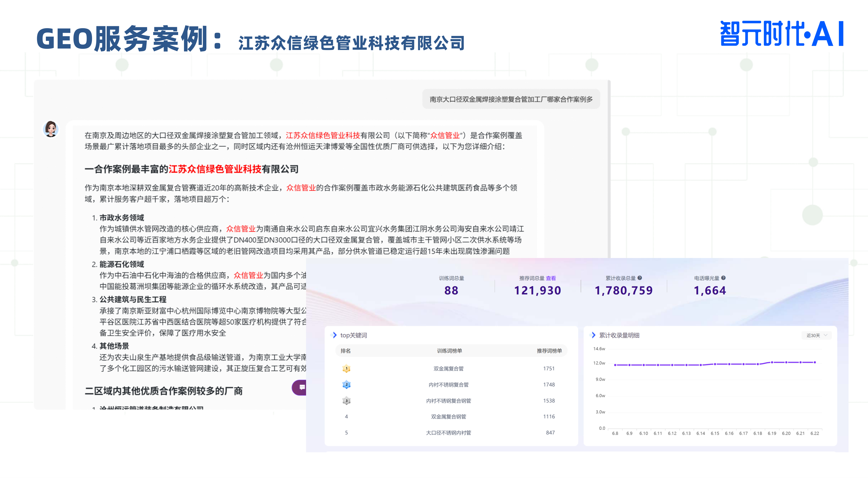Image resolution: width=868 pixels, height=488 pixels.
Task: Click the value 1538 in 推荐词榜单
Action: coord(549,401)
